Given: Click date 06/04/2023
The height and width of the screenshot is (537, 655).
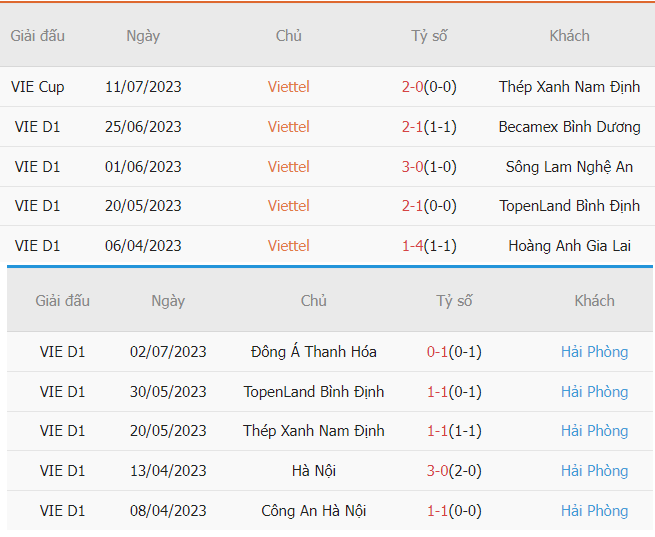Looking at the screenshot, I should pos(143,246).
